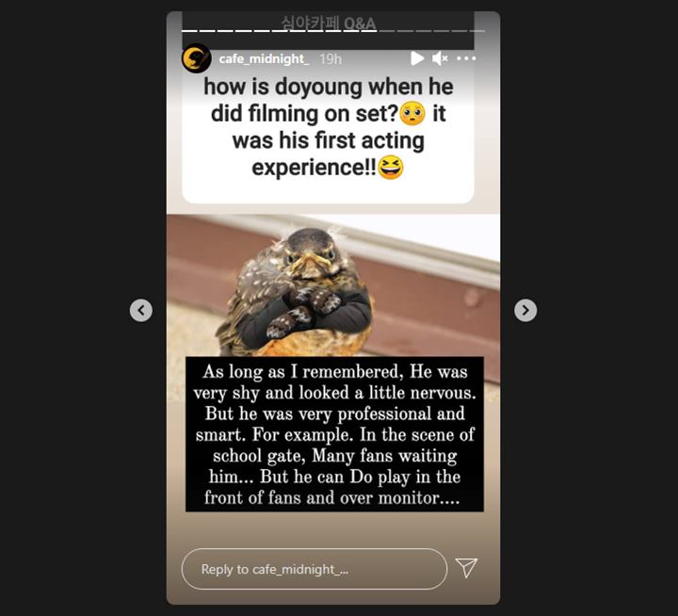The width and height of the screenshot is (678, 616).
Task: Open the three-dot more options menu
Action: [x=466, y=58]
